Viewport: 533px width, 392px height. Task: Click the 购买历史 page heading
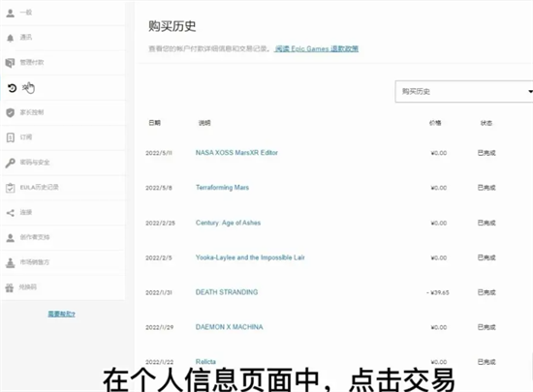pos(172,26)
